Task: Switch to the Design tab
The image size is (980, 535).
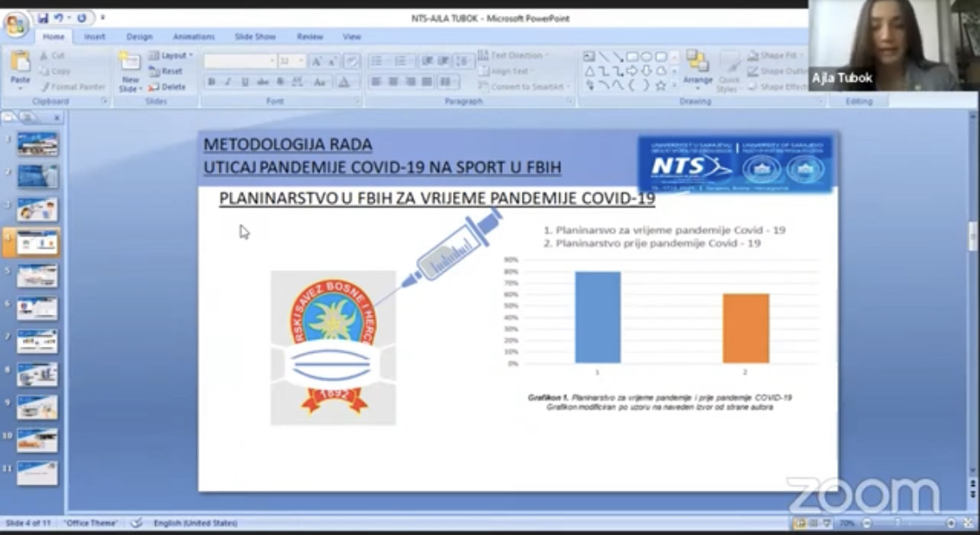Action: (x=139, y=37)
